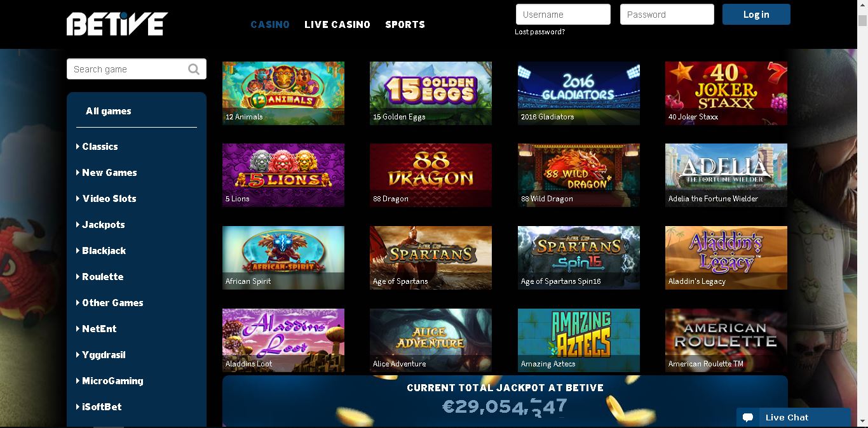The width and height of the screenshot is (868, 428).
Task: Click the search magnifier icon
Action: click(x=194, y=69)
